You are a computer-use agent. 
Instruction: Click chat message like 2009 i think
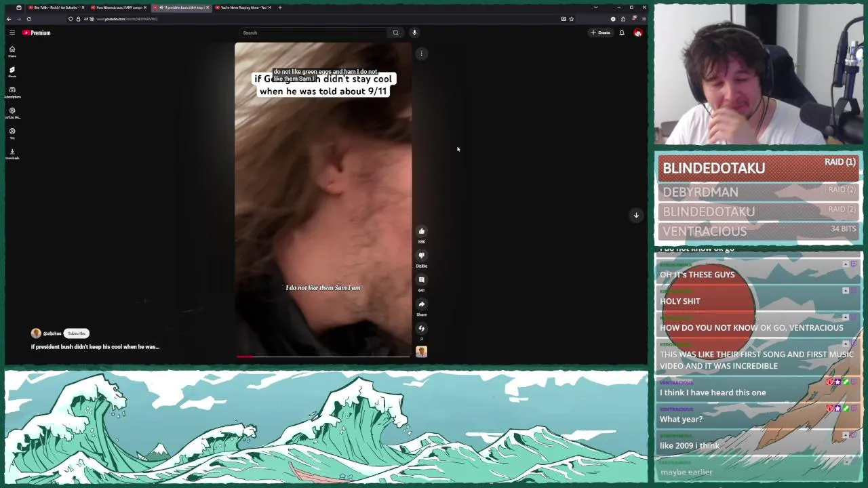tap(689, 445)
